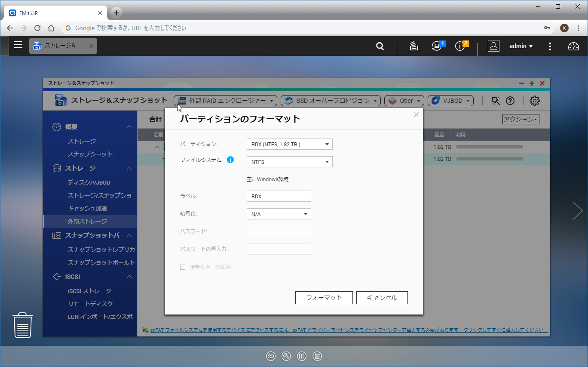This screenshot has height=367, width=588.
Task: Open the admin user menu
Action: 521,46
